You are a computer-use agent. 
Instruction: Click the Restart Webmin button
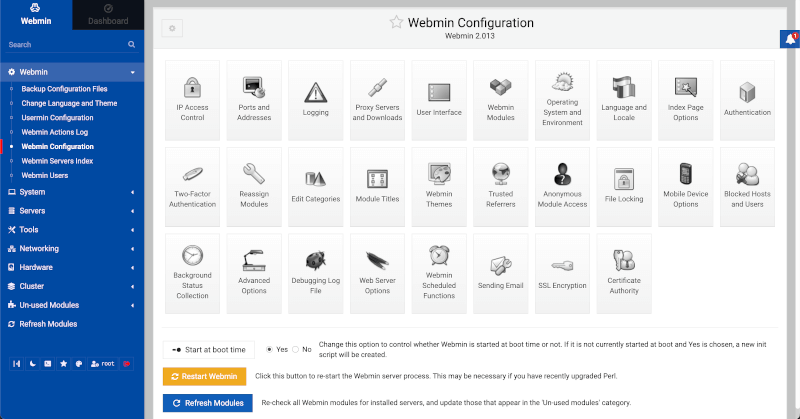[205, 376]
